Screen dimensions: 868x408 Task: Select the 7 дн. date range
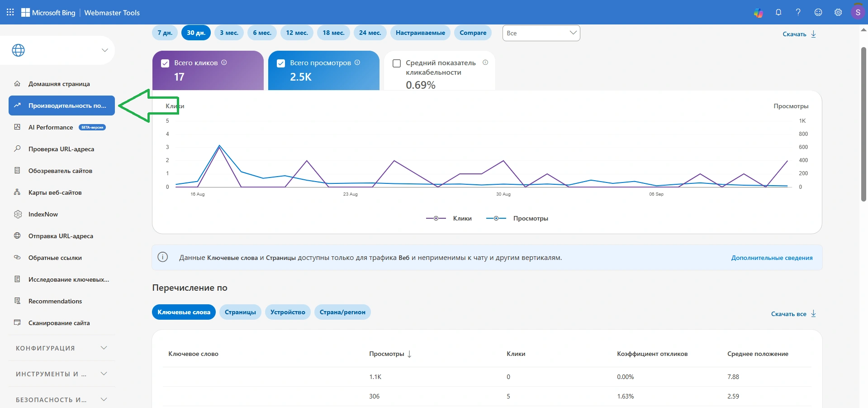point(165,33)
